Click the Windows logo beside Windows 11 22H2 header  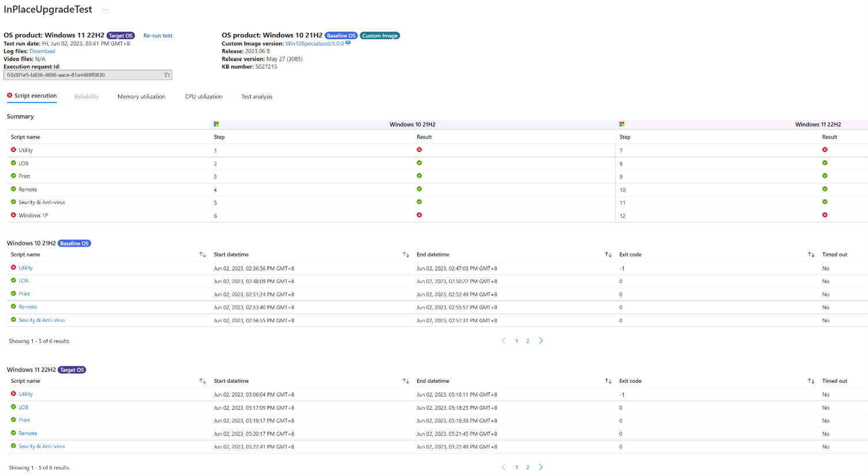tap(622, 124)
